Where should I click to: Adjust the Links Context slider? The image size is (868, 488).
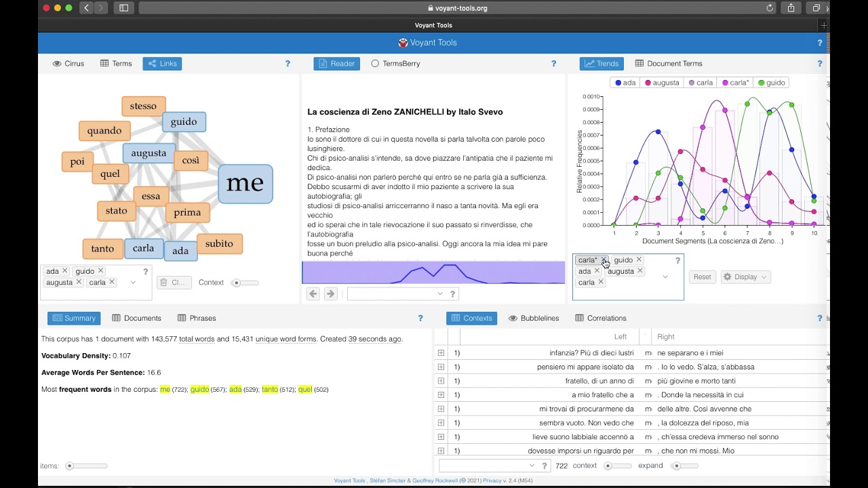point(244,283)
